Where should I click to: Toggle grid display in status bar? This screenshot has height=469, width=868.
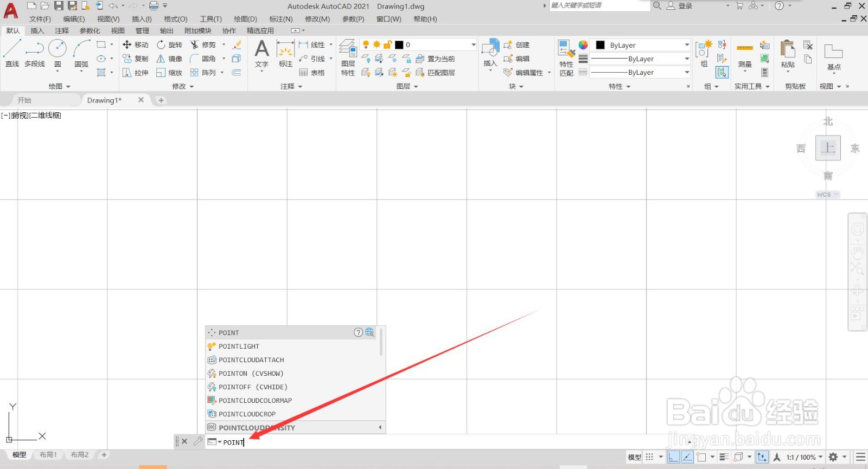[649, 457]
